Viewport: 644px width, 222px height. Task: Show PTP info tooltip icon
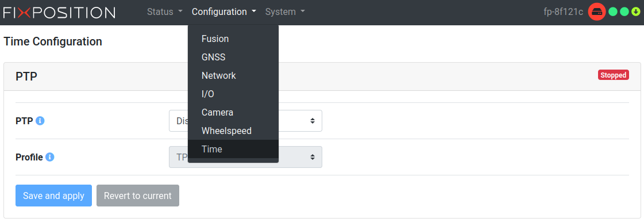[40, 121]
